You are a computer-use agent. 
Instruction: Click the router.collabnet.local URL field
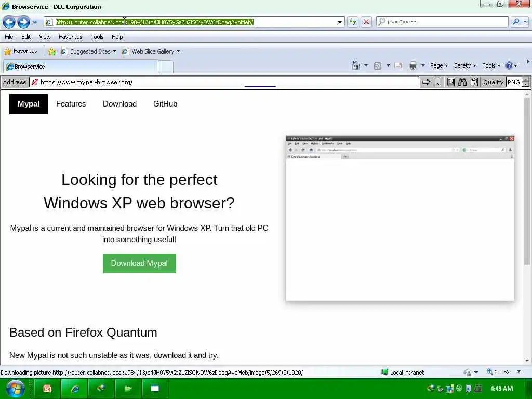(x=195, y=22)
